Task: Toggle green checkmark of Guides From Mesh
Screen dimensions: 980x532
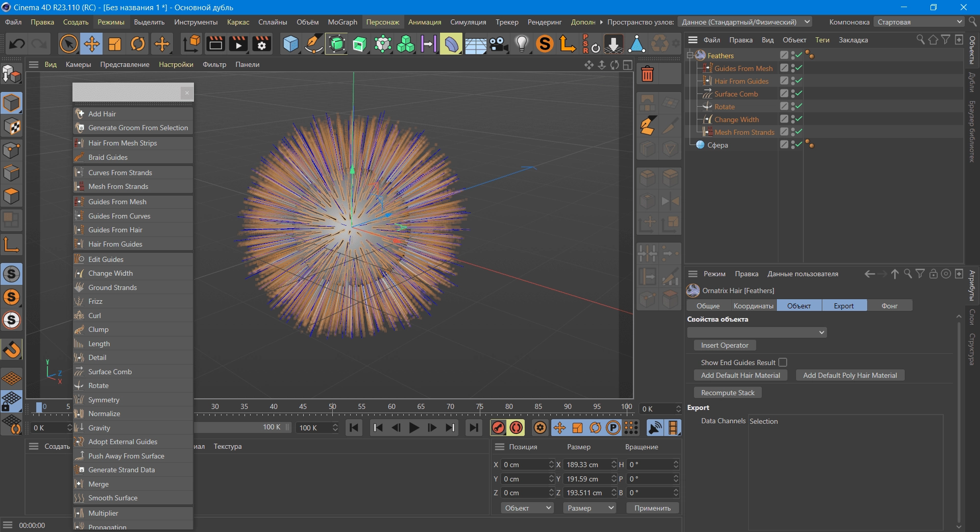Action: 799,68
